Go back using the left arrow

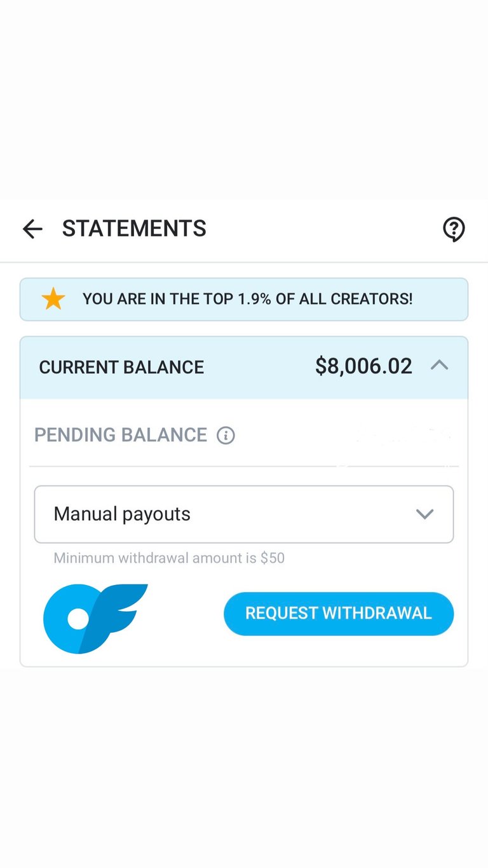(32, 229)
